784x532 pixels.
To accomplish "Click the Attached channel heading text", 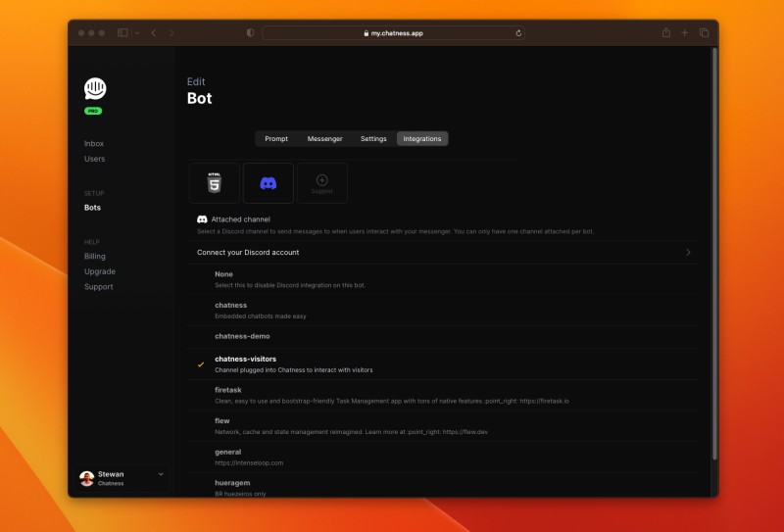I will 240,219.
